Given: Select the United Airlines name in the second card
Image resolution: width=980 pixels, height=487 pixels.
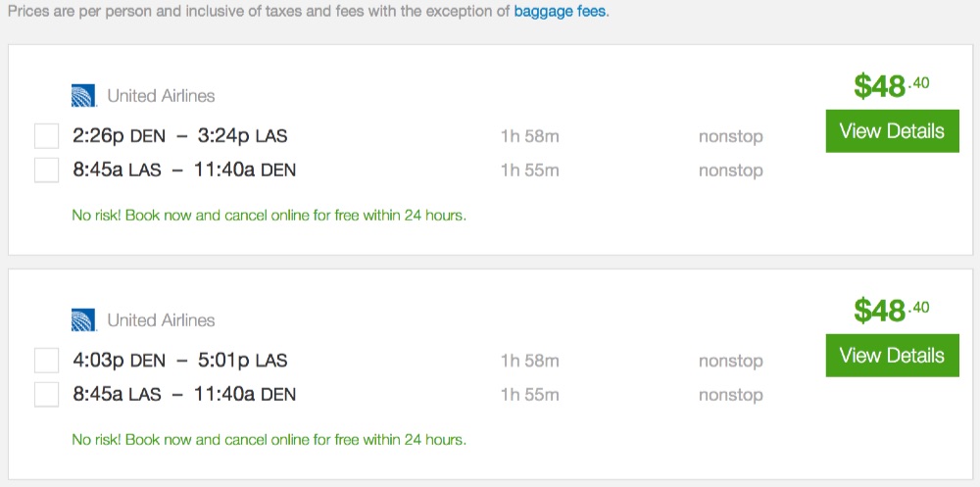Looking at the screenshot, I should 161,320.
